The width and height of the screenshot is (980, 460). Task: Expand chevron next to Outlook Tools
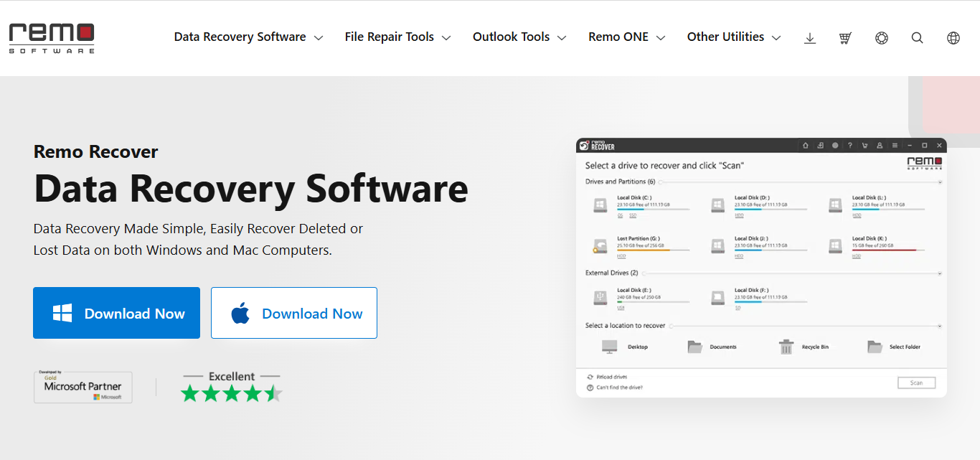coord(562,38)
